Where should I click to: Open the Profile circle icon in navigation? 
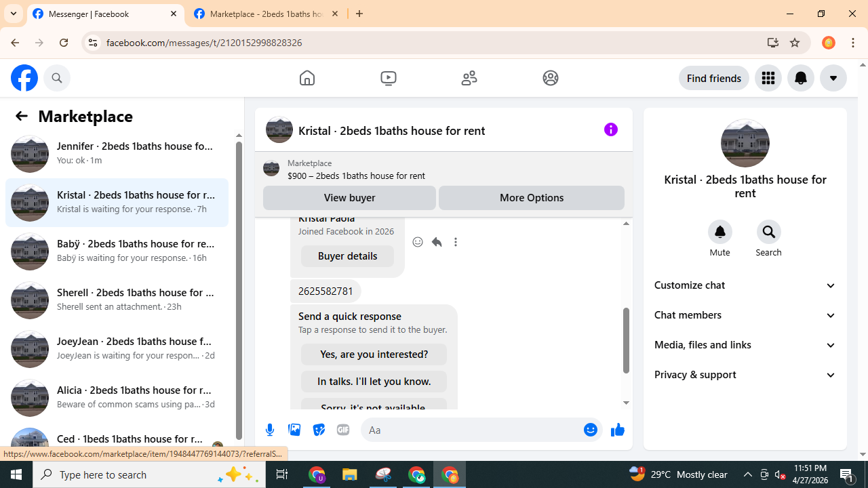tap(551, 78)
